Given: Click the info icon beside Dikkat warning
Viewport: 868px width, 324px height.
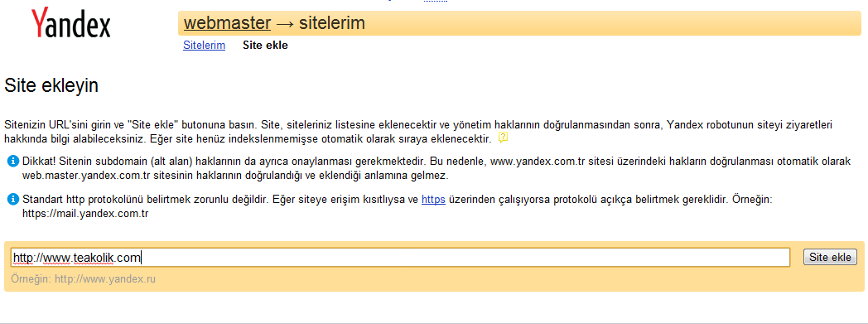Looking at the screenshot, I should [12, 162].
